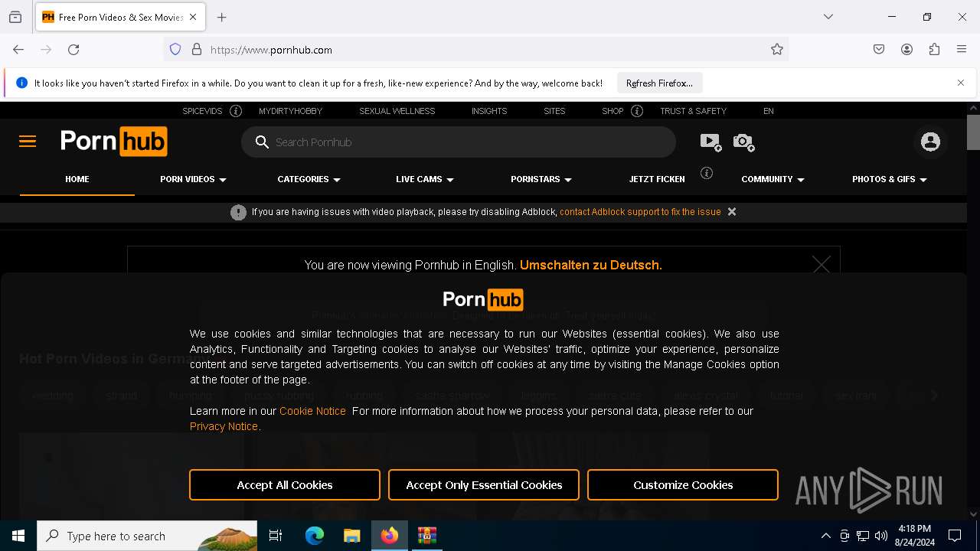980x551 pixels.
Task: Click the search magnifier icon
Action: [262, 142]
